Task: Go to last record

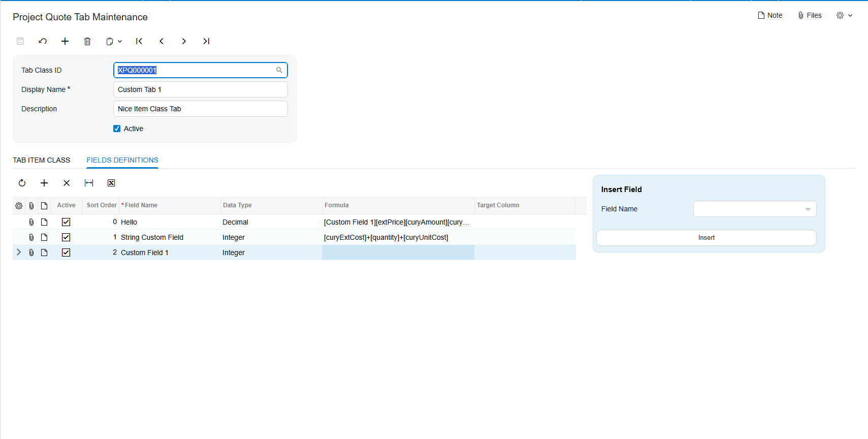Action: tap(206, 41)
